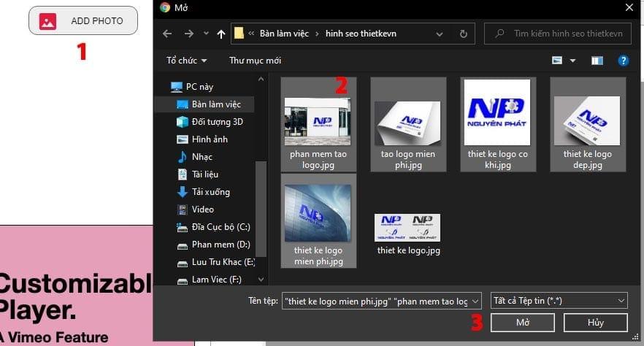The width and height of the screenshot is (644, 346).
Task: Click the sidebar scroll-down arrow
Action: pos(261,279)
